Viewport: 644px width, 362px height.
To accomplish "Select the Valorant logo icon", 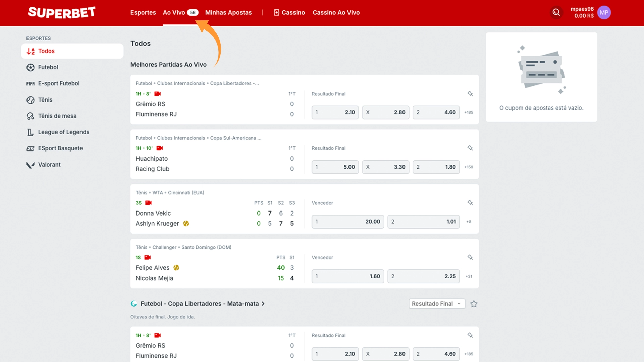I will coord(31,165).
